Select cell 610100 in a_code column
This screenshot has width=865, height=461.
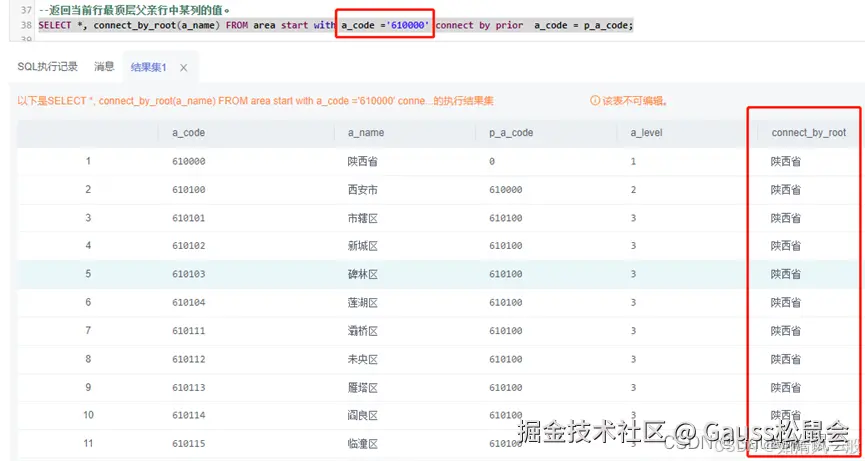189,190
